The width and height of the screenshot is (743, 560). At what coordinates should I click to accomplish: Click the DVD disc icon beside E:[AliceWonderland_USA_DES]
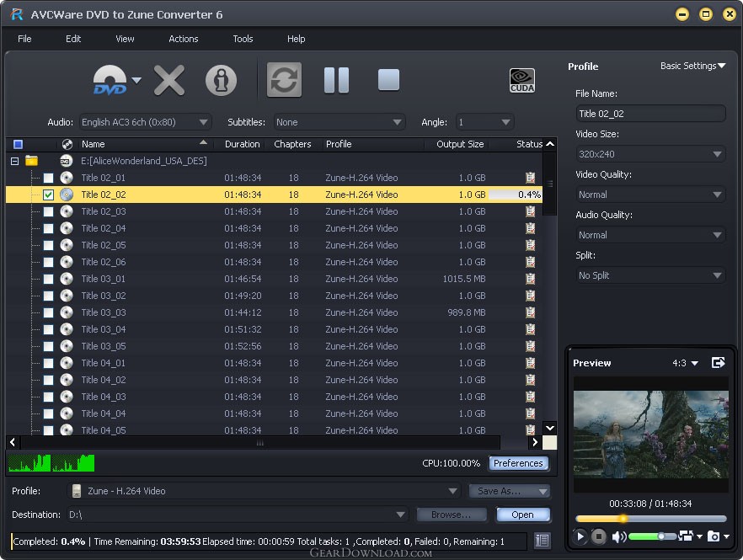pos(66,161)
